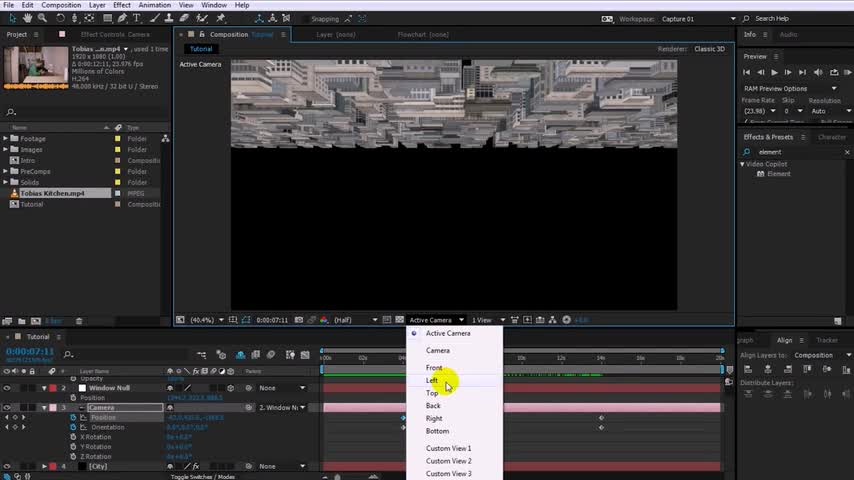Open the Effect menu
The image size is (854, 480).
tap(121, 5)
